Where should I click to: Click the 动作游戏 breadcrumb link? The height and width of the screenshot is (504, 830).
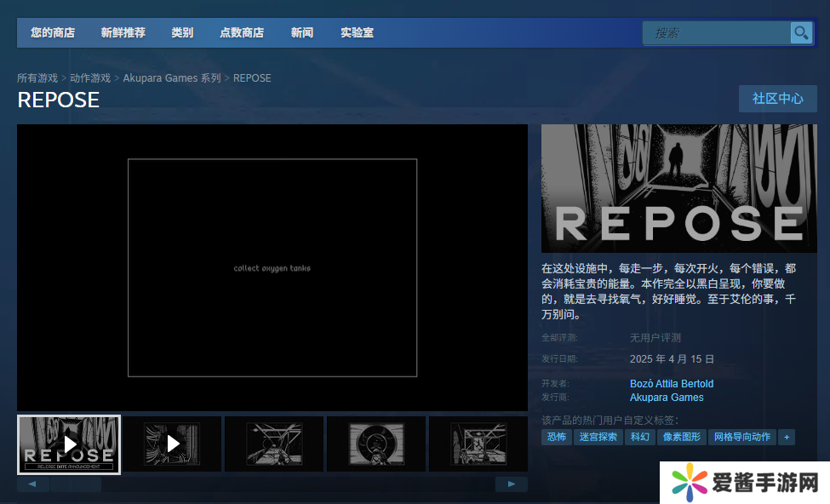90,78
